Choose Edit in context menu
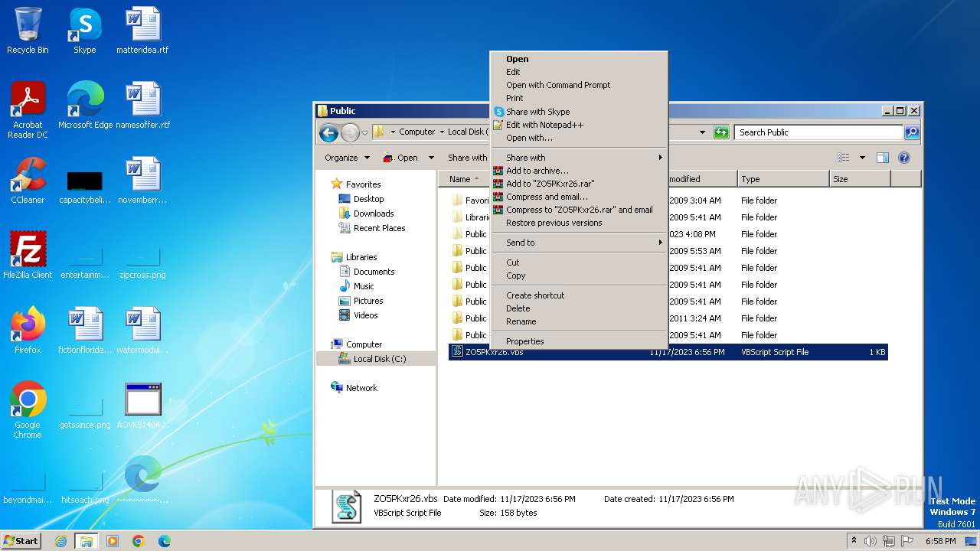 coord(579,72)
